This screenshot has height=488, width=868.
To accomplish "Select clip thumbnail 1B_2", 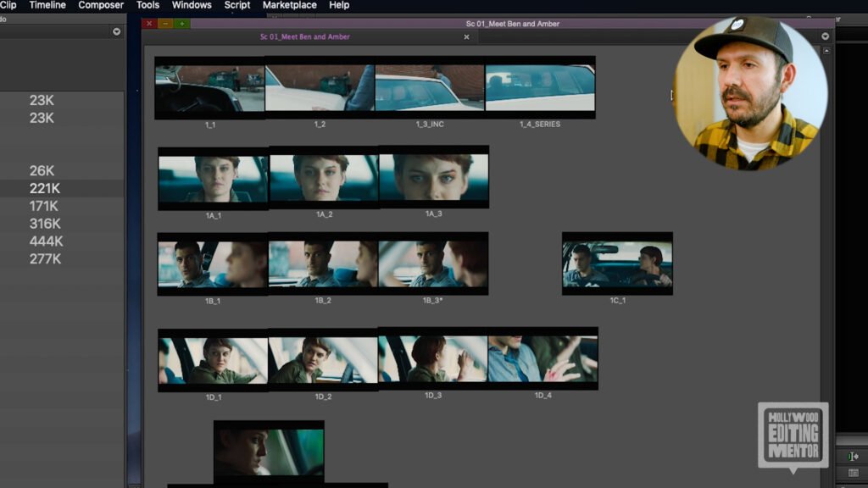I will click(x=323, y=263).
